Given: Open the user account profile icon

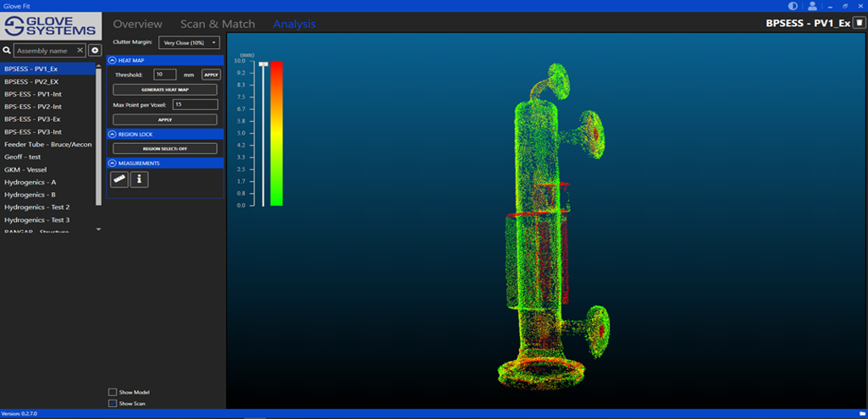Looking at the screenshot, I should 812,6.
